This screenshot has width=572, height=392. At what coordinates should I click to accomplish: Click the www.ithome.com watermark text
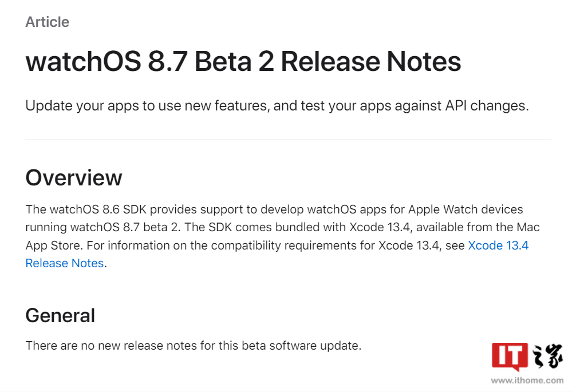click(x=527, y=381)
